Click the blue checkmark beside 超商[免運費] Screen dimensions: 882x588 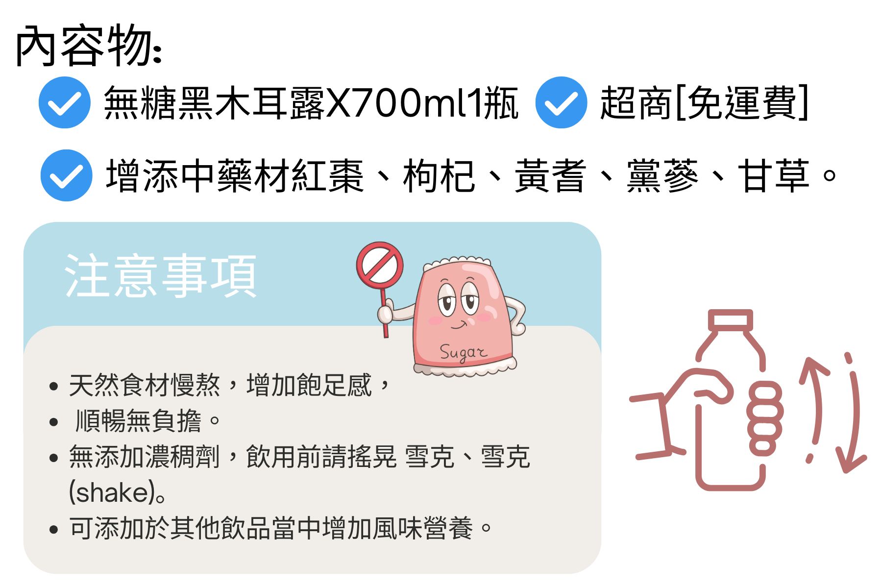(561, 102)
